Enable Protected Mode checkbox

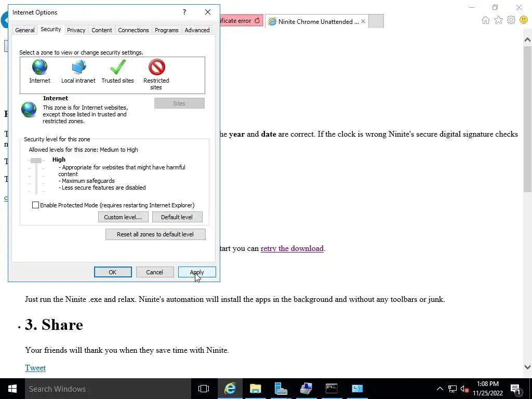pos(35,205)
